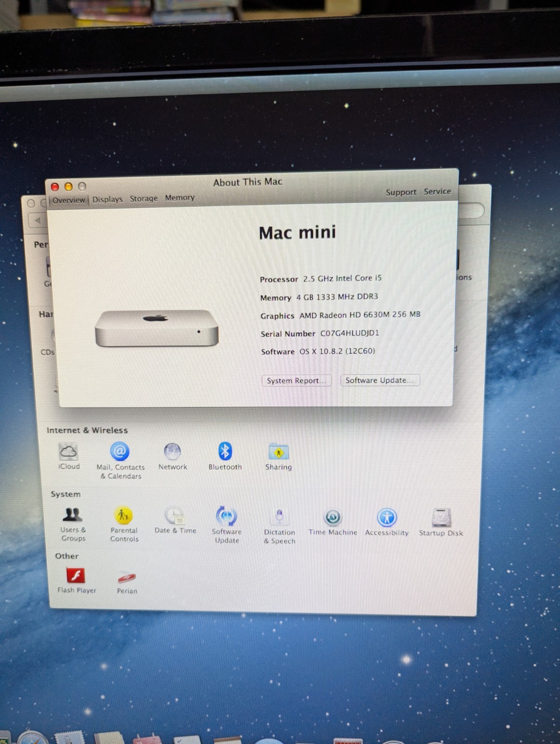
Task: Zoom the About This Mac window
Action: [x=82, y=186]
